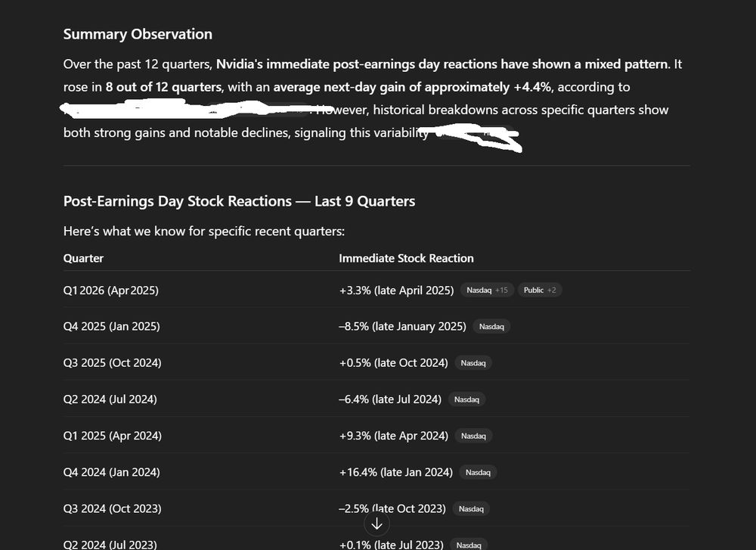Image resolution: width=756 pixels, height=550 pixels.
Task: Click the '–6.4% (late Jul 2024)' value
Action: tap(390, 399)
